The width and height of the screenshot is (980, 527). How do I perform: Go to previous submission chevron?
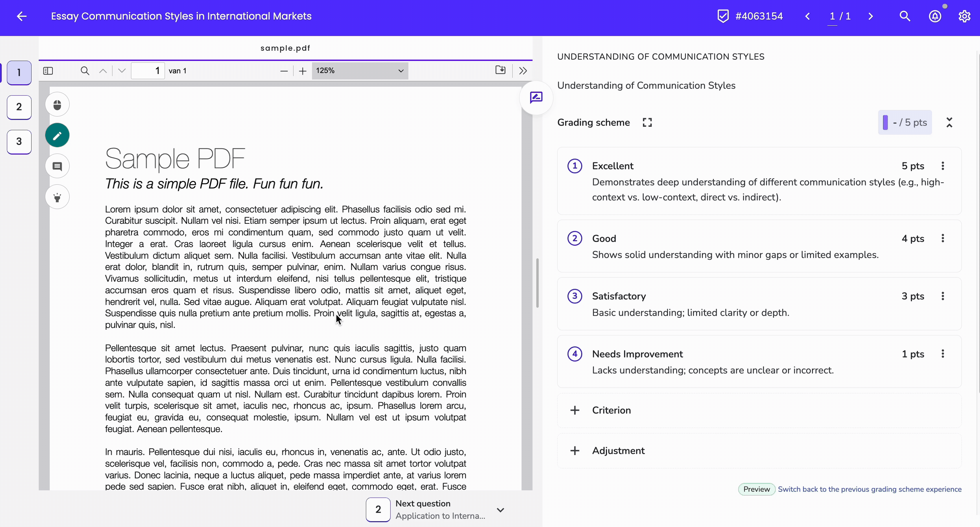coord(807,16)
